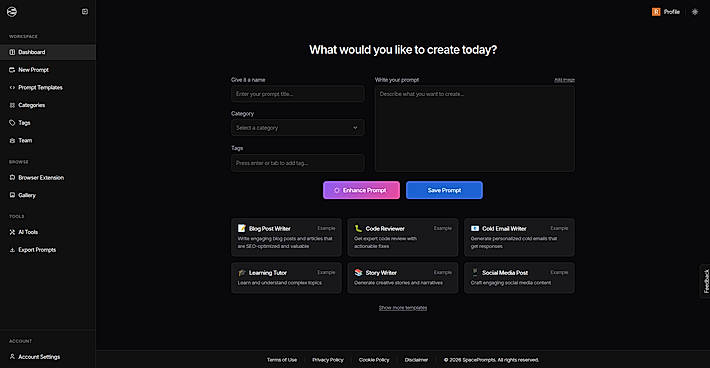The height and width of the screenshot is (368, 710).
Task: Open Export Prompts sidebar item
Action: click(48, 249)
